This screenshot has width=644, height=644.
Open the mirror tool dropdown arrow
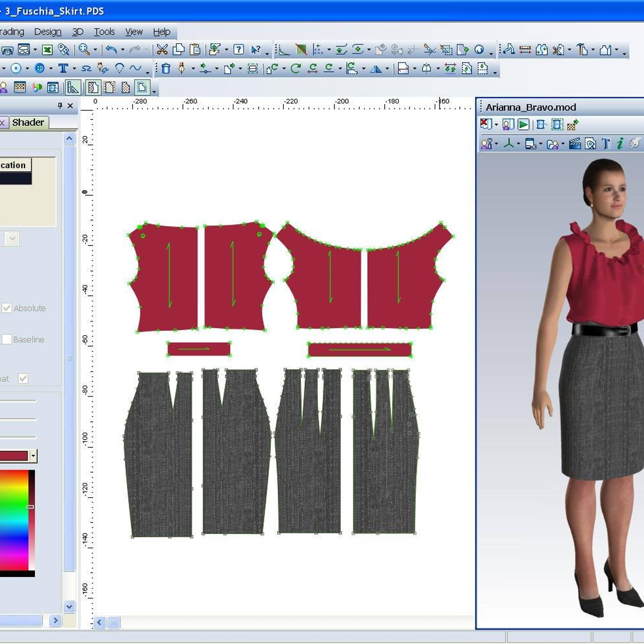(387, 69)
